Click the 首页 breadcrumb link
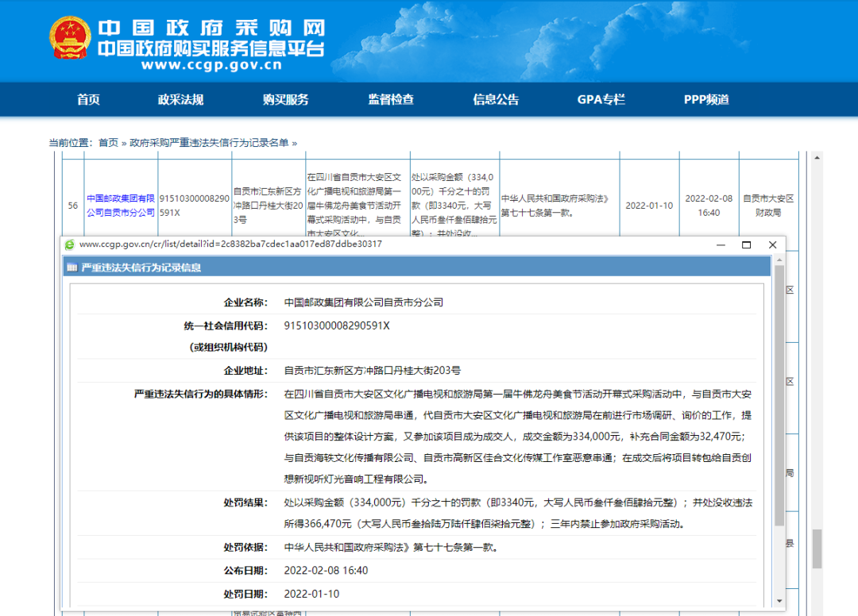The height and width of the screenshot is (616, 858). (x=108, y=143)
